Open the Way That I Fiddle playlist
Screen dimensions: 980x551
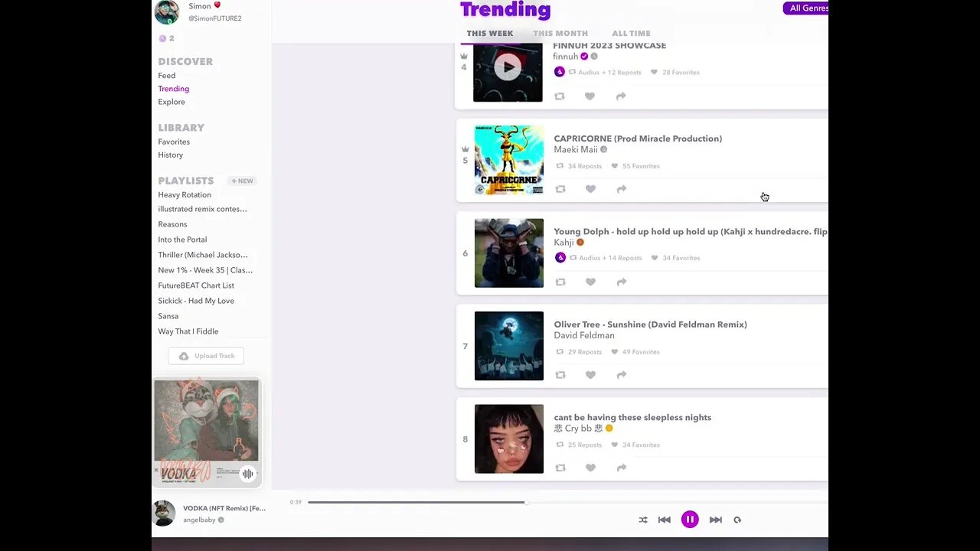(188, 331)
